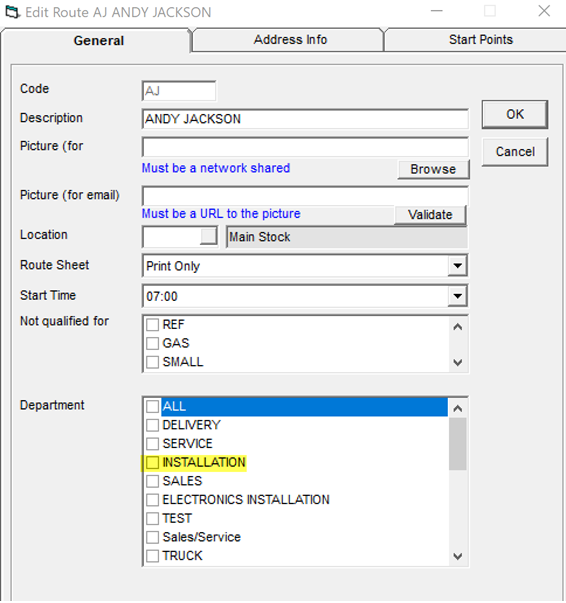
Task: Check the ELECTRONICS INSTALLATION checkbox
Action: [153, 500]
